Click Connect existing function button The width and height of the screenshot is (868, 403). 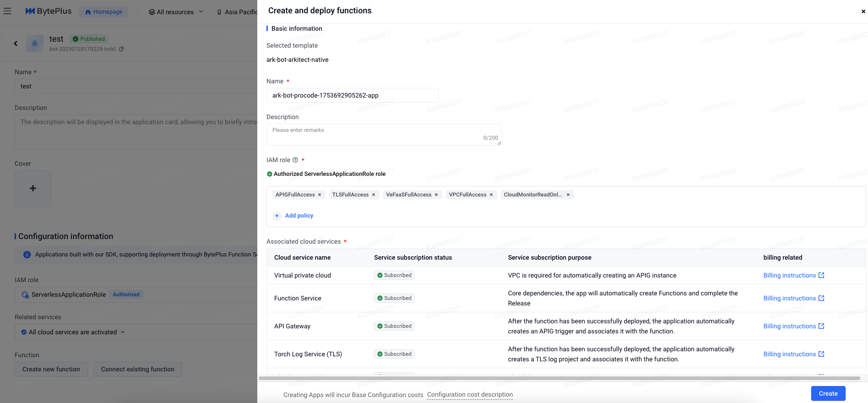coord(138,369)
